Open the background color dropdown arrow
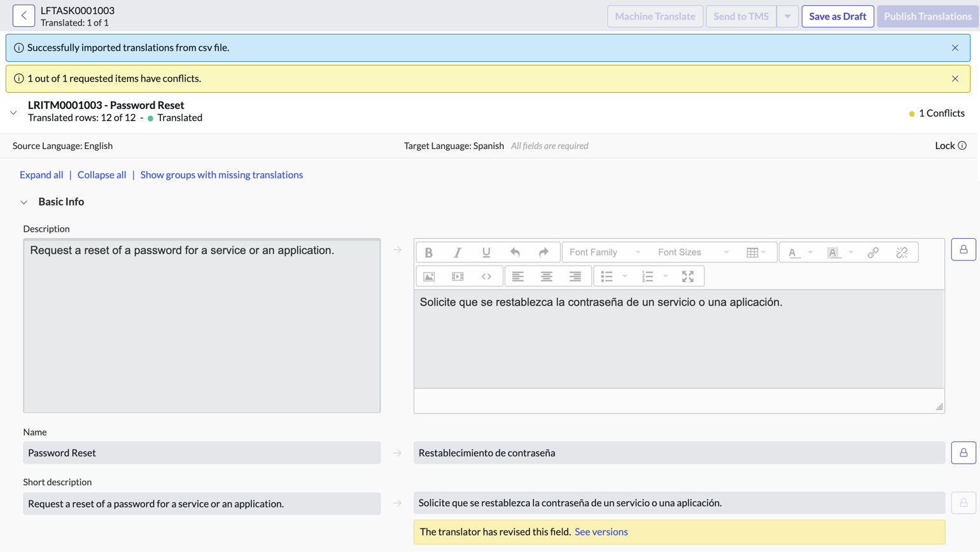Image resolution: width=980 pixels, height=552 pixels. coord(851,252)
